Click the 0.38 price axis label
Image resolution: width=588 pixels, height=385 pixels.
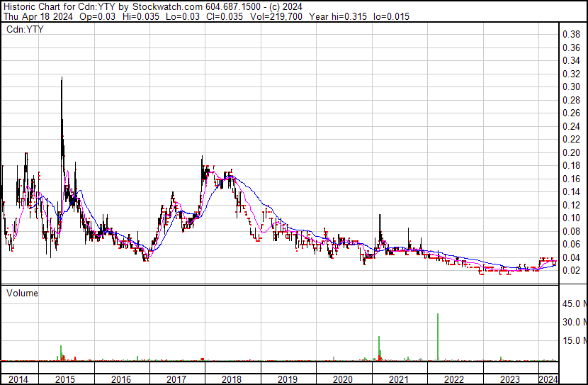click(571, 34)
